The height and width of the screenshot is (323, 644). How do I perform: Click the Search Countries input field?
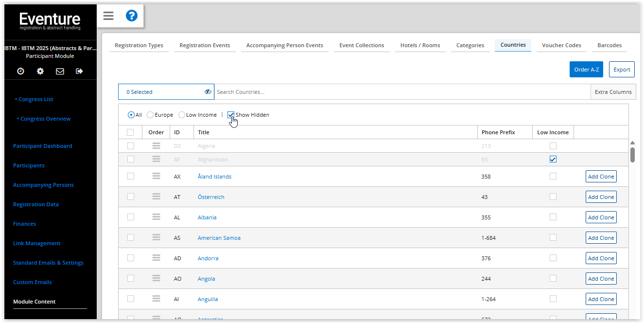401,92
